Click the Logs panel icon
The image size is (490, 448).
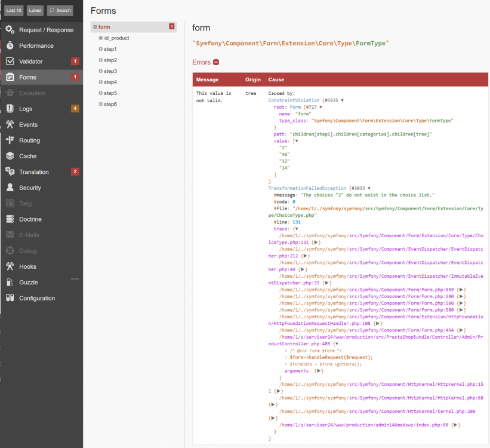pos(10,109)
